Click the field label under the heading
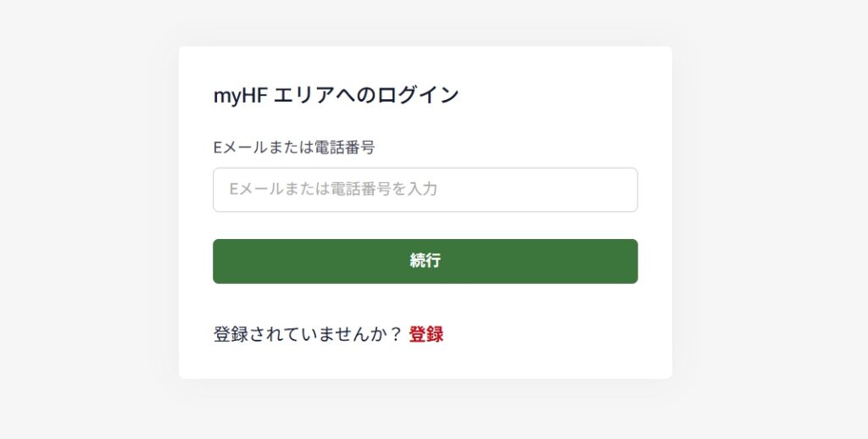The width and height of the screenshot is (868, 439). (293, 147)
